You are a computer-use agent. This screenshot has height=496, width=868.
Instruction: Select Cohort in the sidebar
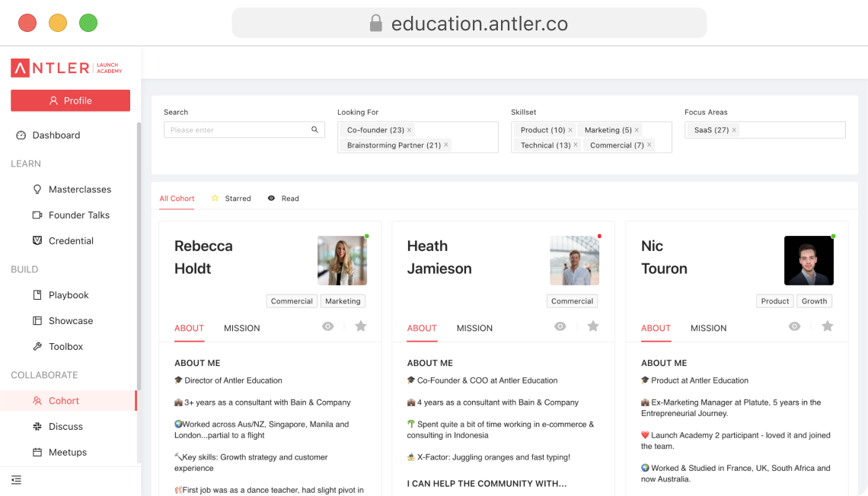click(68, 400)
